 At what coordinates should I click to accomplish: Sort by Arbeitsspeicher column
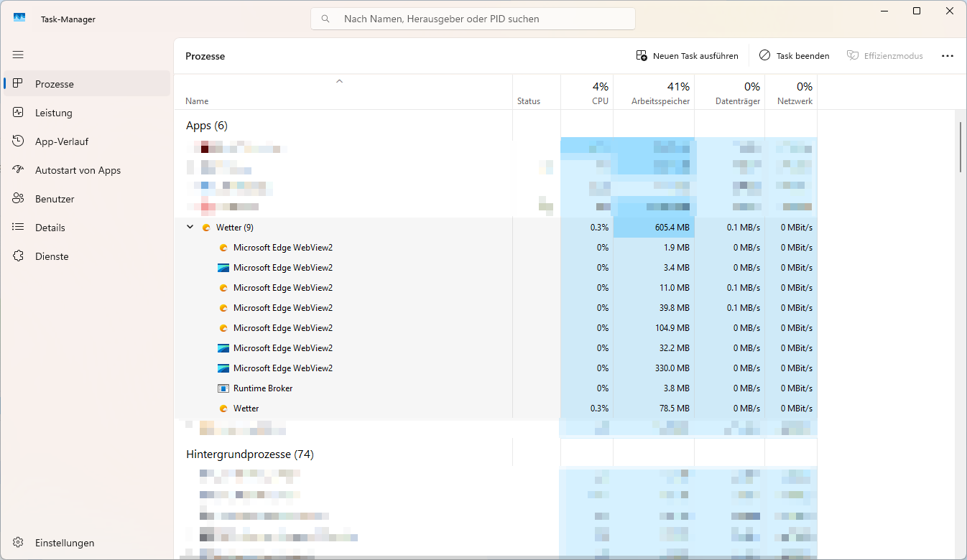click(654, 93)
